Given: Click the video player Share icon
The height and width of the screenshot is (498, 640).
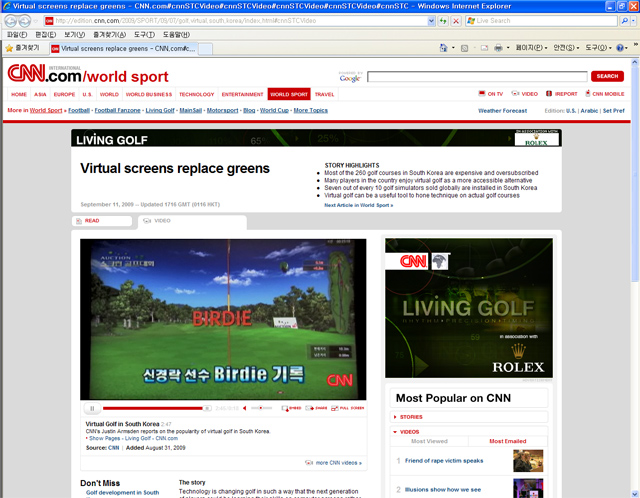Looking at the screenshot, I should coord(318,408).
